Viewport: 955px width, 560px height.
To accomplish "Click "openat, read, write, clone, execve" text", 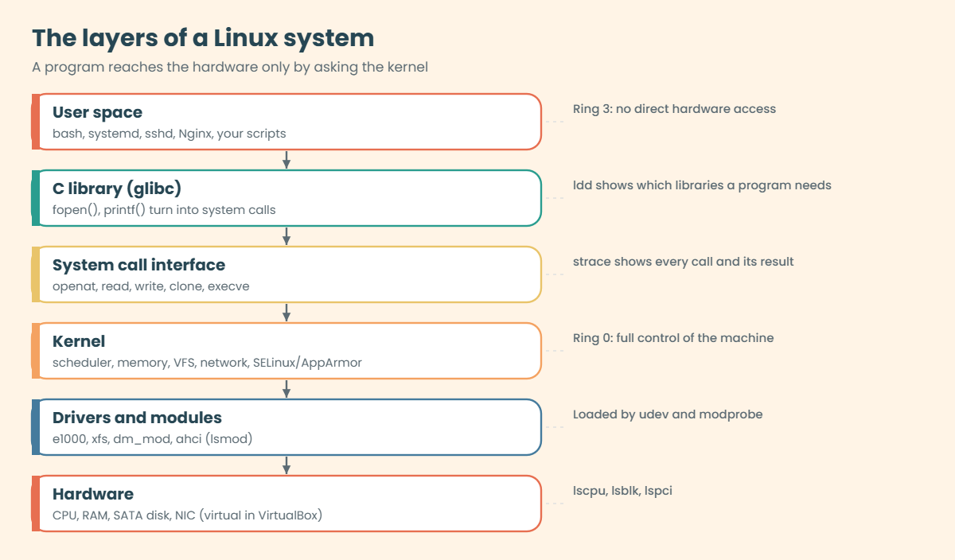I will (x=150, y=286).
